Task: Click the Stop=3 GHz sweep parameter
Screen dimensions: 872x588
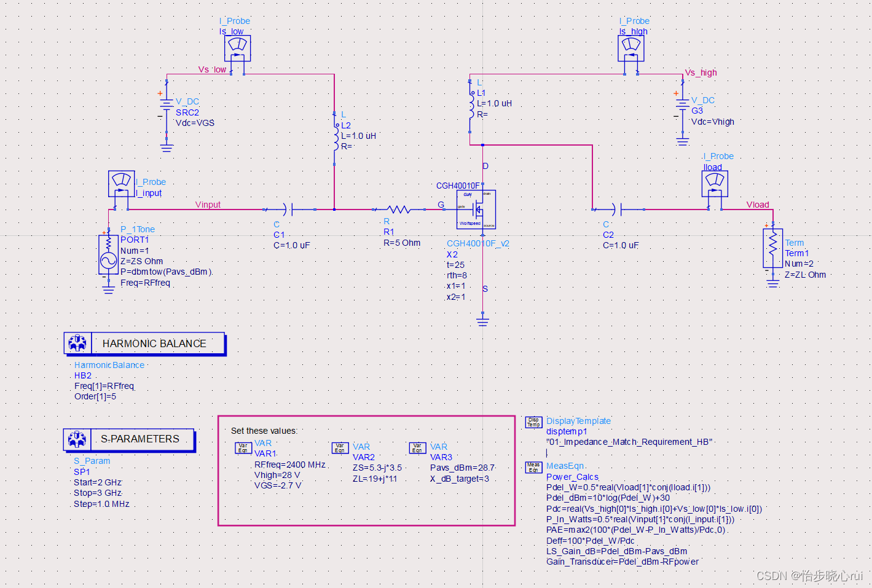Action: 98,493
